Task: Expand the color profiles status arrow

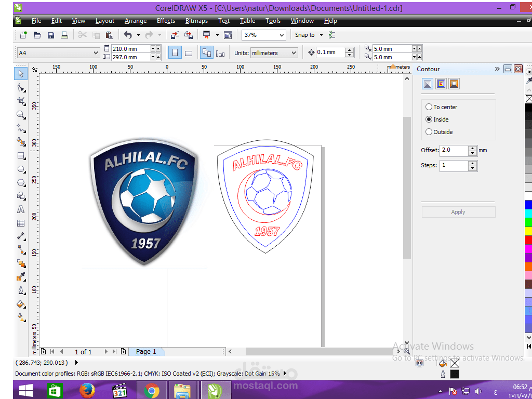Action: click(285, 374)
